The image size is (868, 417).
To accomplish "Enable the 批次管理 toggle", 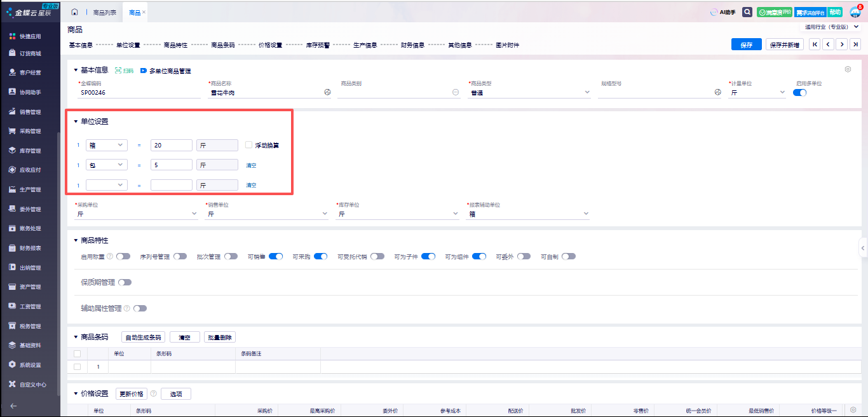I will 230,256.
